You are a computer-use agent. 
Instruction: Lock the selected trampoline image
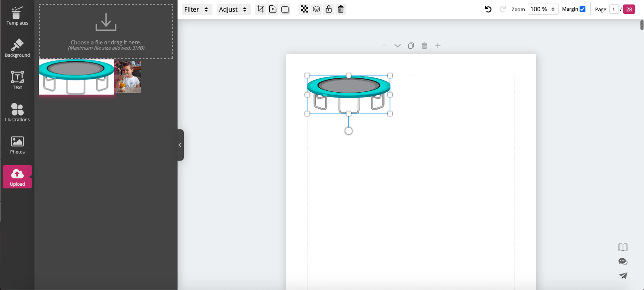coord(329,9)
